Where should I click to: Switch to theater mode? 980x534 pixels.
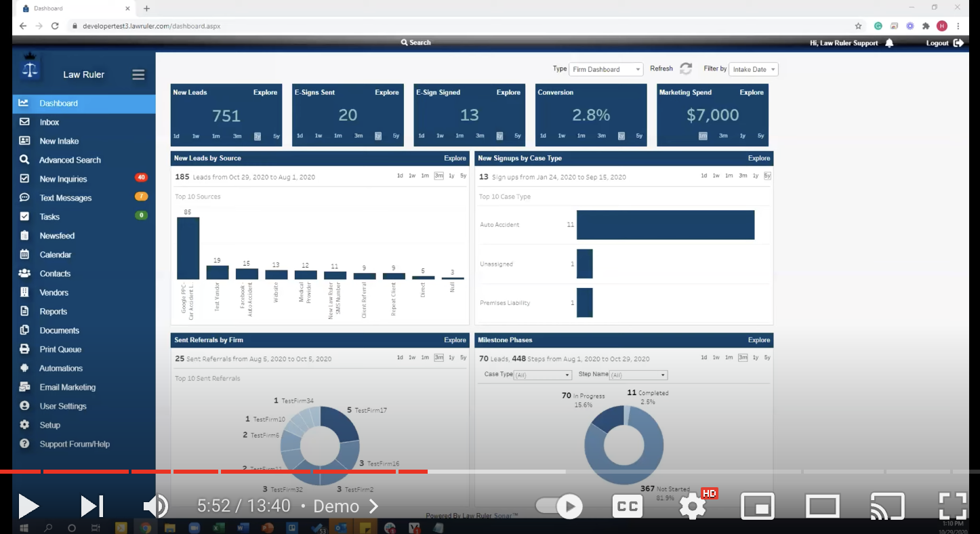point(823,506)
